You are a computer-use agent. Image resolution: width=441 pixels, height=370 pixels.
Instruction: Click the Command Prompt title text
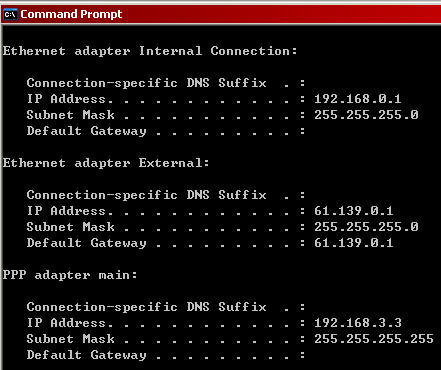pos(71,14)
